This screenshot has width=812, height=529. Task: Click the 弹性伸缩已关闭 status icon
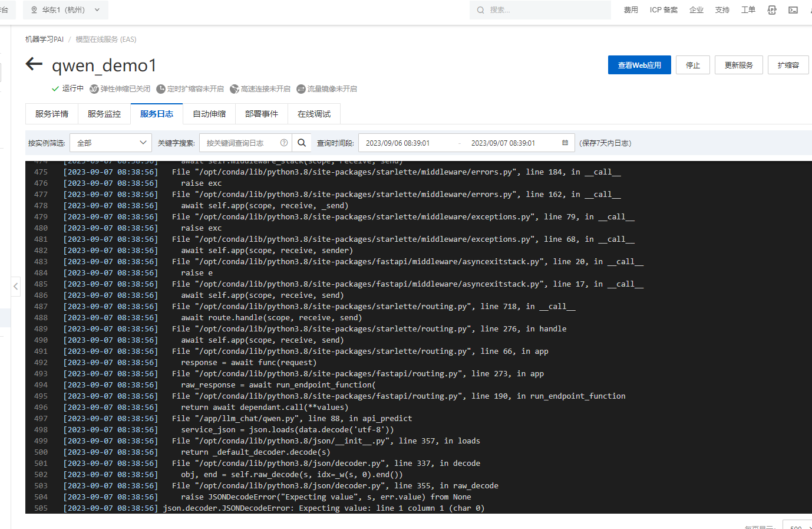pyautogui.click(x=94, y=89)
